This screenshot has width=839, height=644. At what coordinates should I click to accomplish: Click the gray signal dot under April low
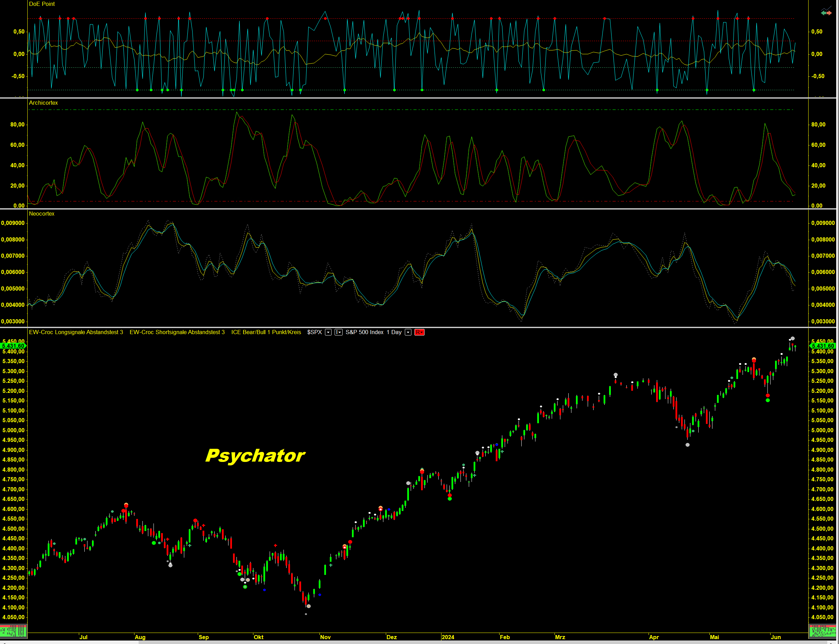point(688,445)
